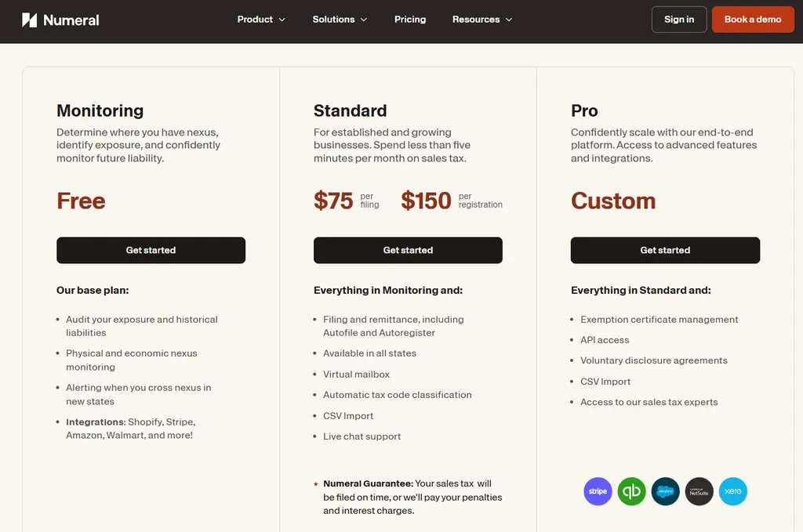Click the Standard plan $75 per filing price
Image resolution: width=803 pixels, height=532 pixels.
click(x=334, y=201)
